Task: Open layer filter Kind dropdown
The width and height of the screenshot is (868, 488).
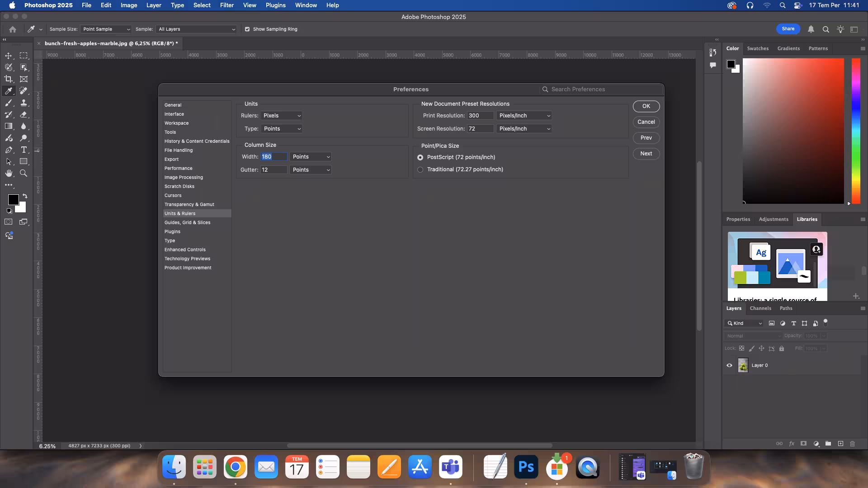Action: (744, 323)
